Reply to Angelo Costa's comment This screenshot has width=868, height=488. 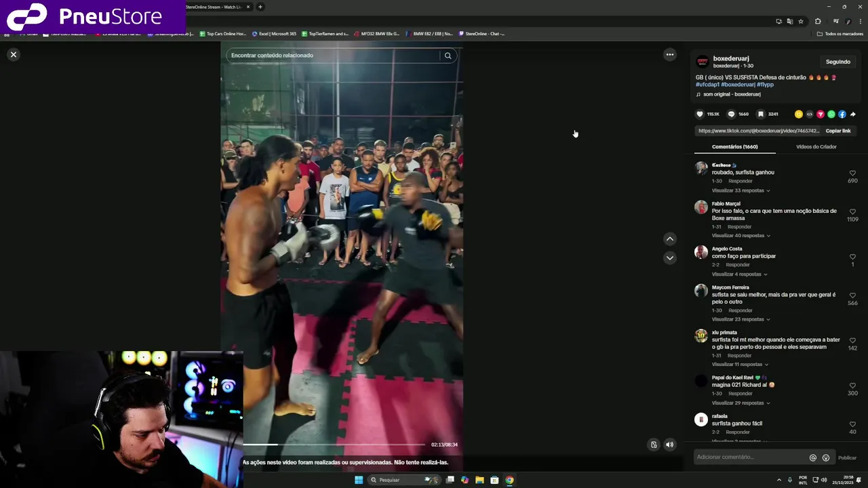[x=738, y=264]
